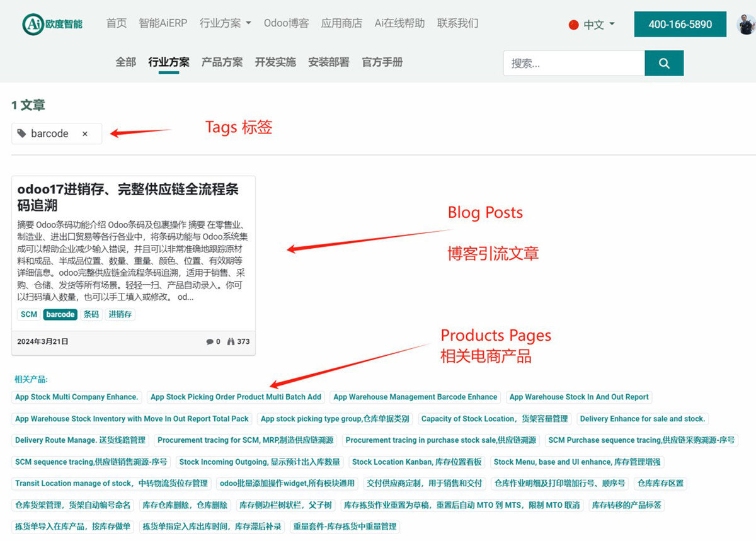Viewport: 756px width, 541px height.
Task: Open Stock Menu, base and UI enhance
Action: [577, 462]
